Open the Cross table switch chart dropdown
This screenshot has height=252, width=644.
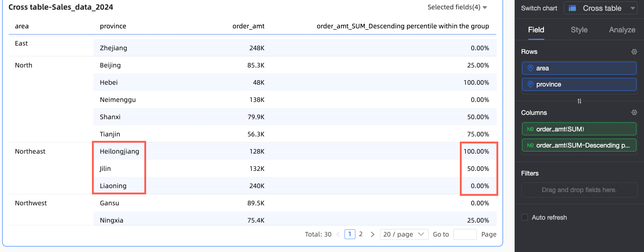(x=601, y=8)
